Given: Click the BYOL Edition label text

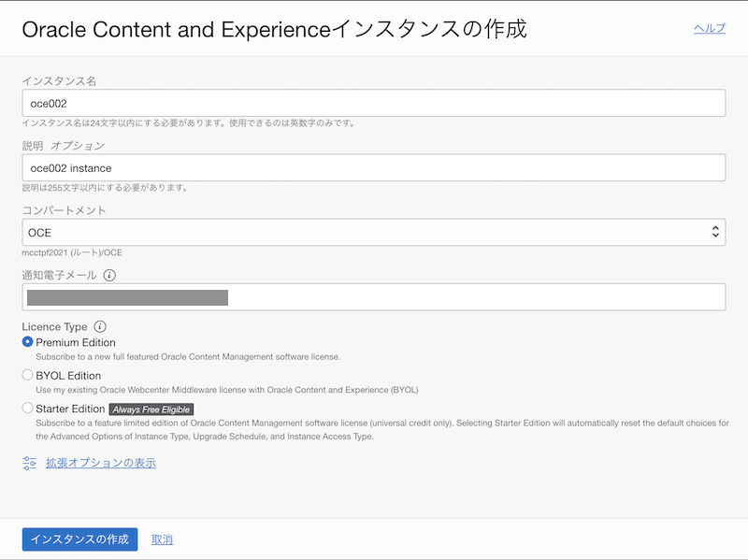Looking at the screenshot, I should click(x=68, y=375).
